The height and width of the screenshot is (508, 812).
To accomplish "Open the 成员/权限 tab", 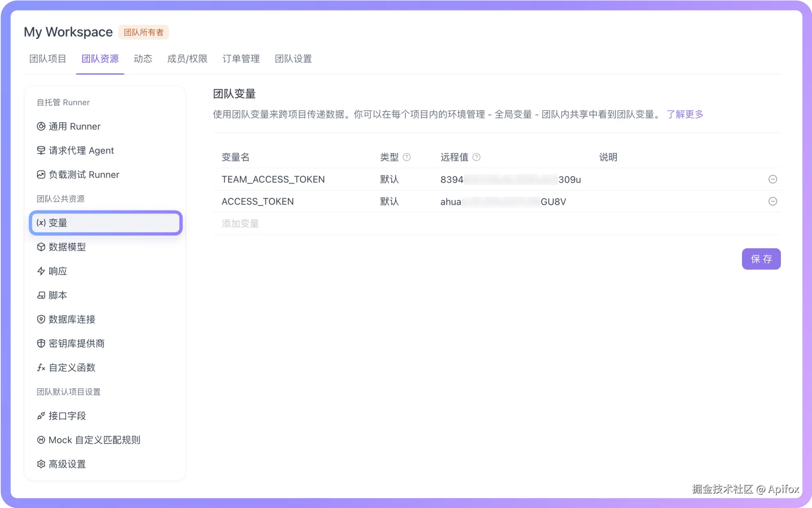I will pos(187,59).
